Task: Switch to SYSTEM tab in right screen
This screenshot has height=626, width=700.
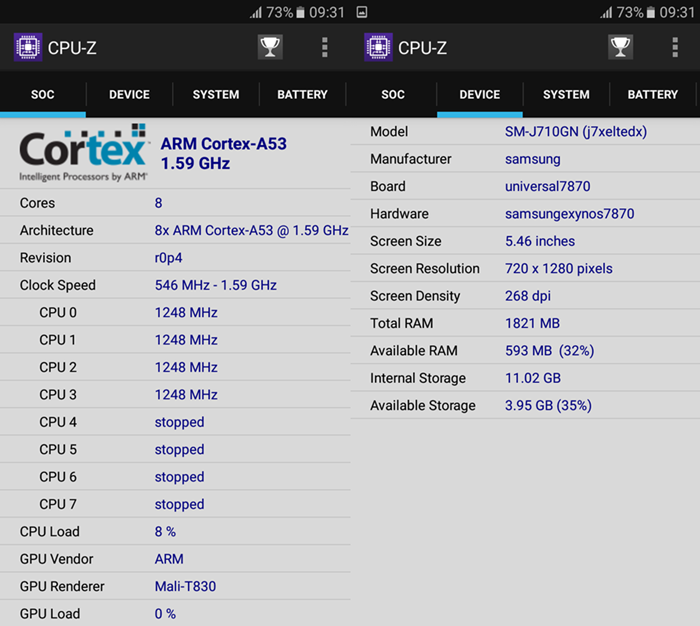Action: (567, 95)
